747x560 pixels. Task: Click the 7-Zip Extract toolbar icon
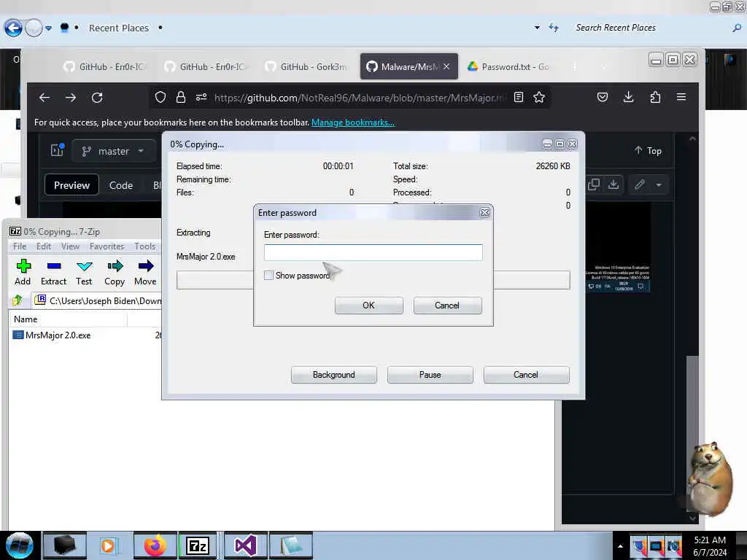point(53,273)
